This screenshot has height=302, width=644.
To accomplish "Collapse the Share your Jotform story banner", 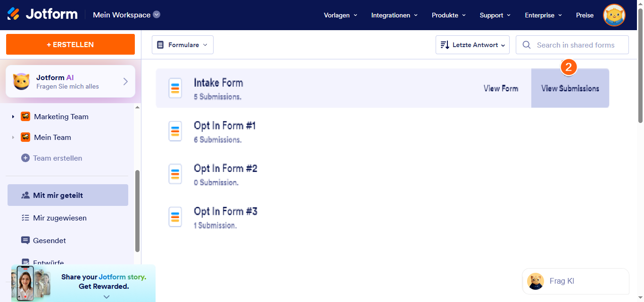I will 107,297.
